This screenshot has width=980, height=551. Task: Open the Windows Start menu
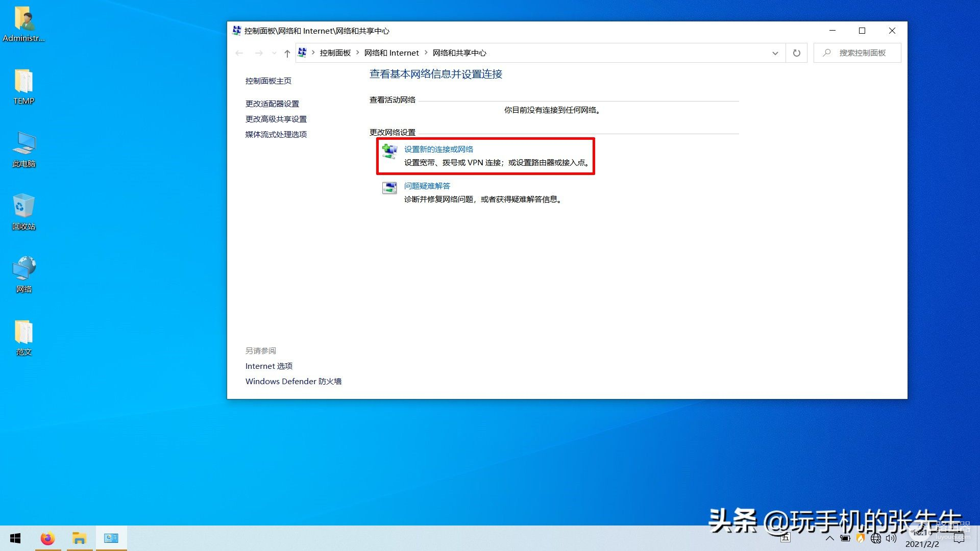click(x=15, y=538)
